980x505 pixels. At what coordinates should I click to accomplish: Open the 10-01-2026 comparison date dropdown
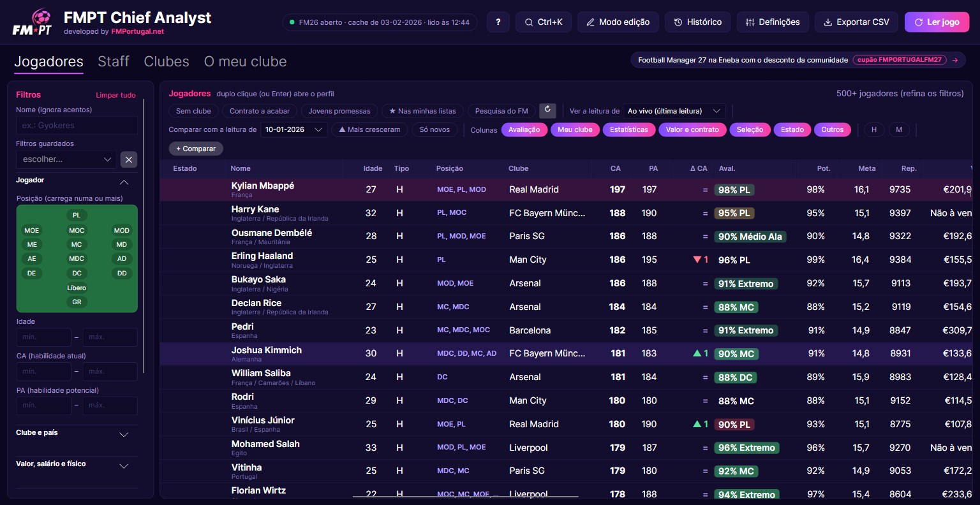point(293,129)
